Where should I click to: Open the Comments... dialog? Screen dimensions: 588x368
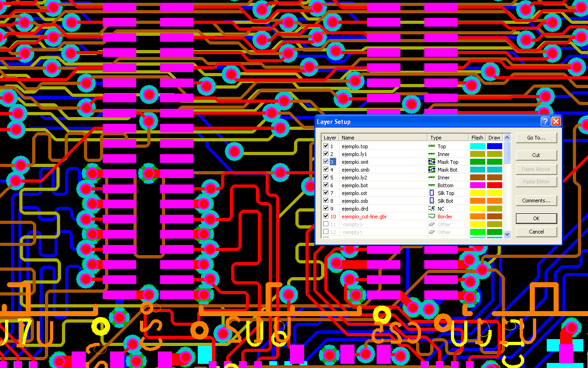pyautogui.click(x=536, y=201)
